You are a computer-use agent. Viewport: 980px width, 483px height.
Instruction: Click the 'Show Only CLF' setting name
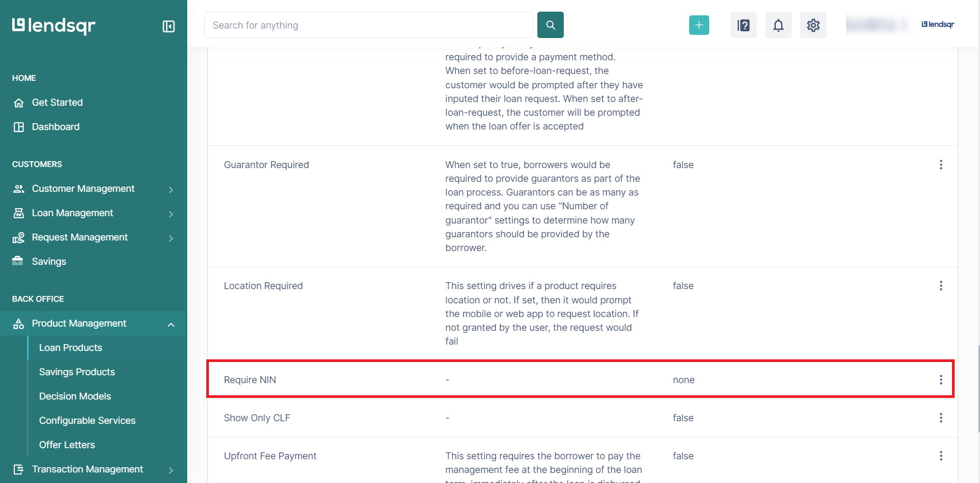[257, 418]
